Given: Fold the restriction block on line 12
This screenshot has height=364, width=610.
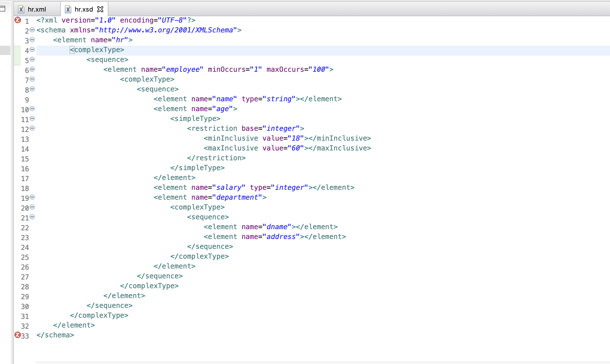Looking at the screenshot, I should [32, 128].
